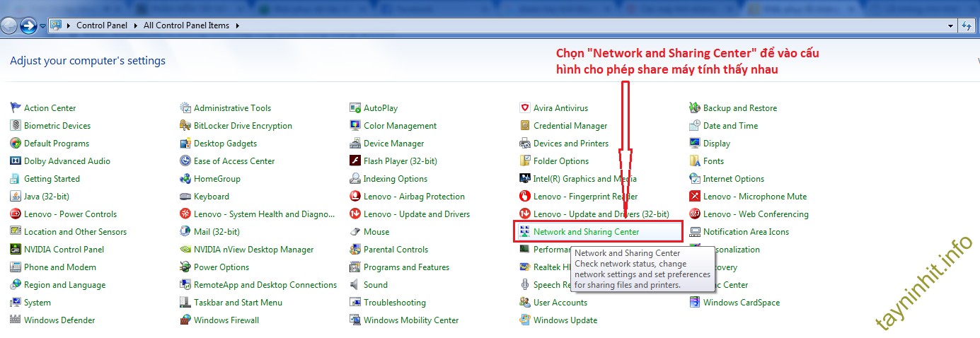
Task: Click the Lenovo - Microphone Mute icon
Action: pyautogui.click(x=695, y=197)
